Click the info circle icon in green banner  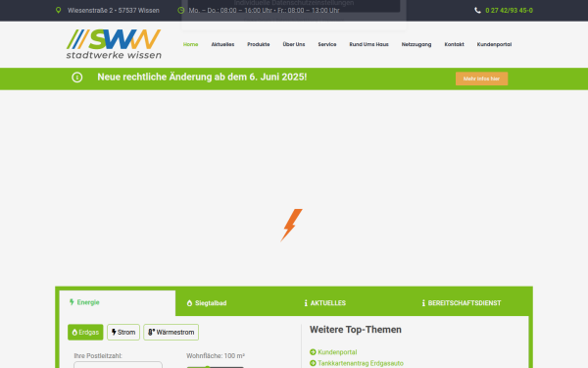(x=76, y=78)
